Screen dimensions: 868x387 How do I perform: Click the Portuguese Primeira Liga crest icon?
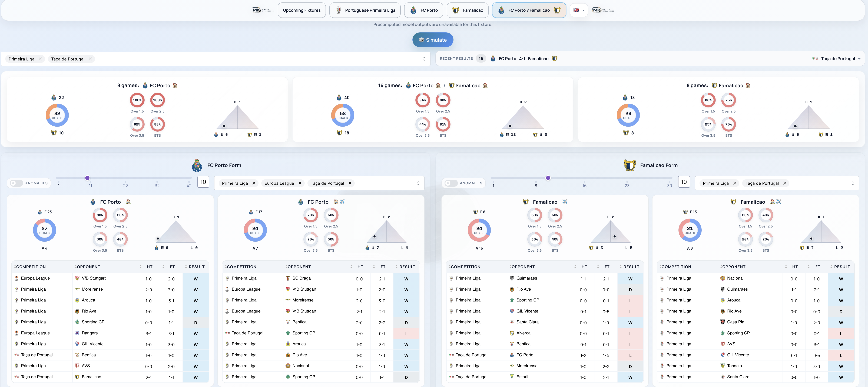tap(339, 11)
